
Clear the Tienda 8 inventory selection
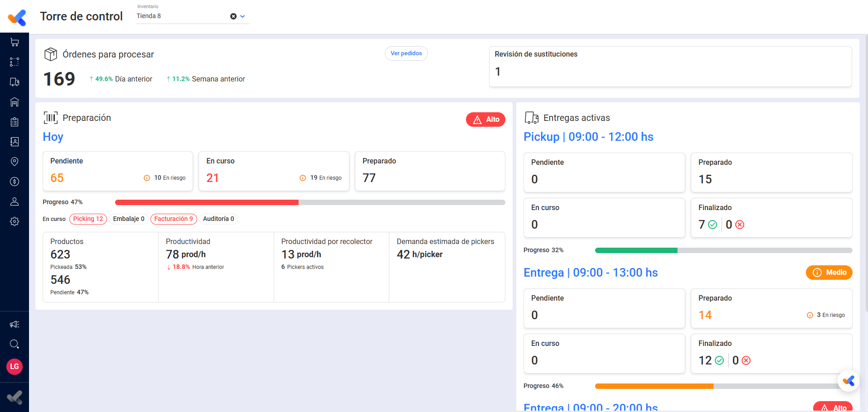[233, 16]
